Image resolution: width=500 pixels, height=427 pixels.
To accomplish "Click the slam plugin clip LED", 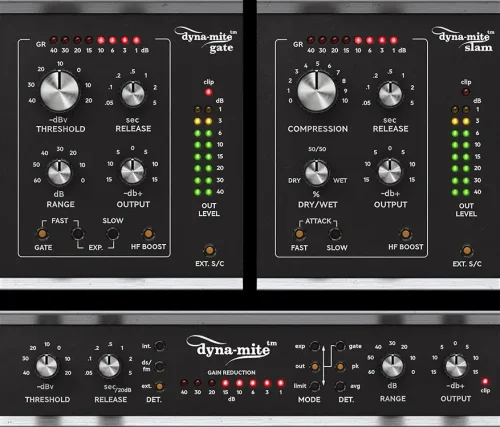I will (x=466, y=92).
